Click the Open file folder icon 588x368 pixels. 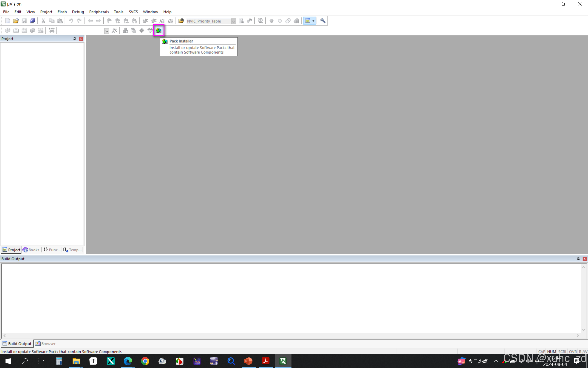coord(16,21)
